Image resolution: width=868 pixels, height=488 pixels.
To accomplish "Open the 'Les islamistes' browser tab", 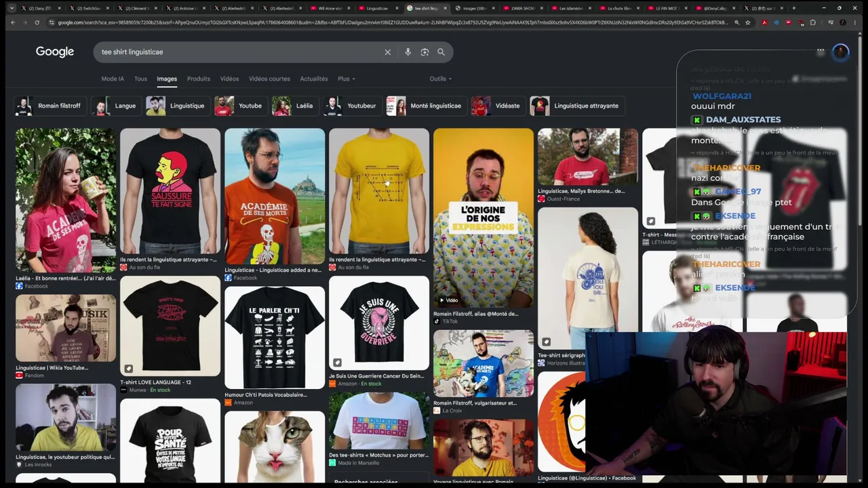I will pos(571,8).
